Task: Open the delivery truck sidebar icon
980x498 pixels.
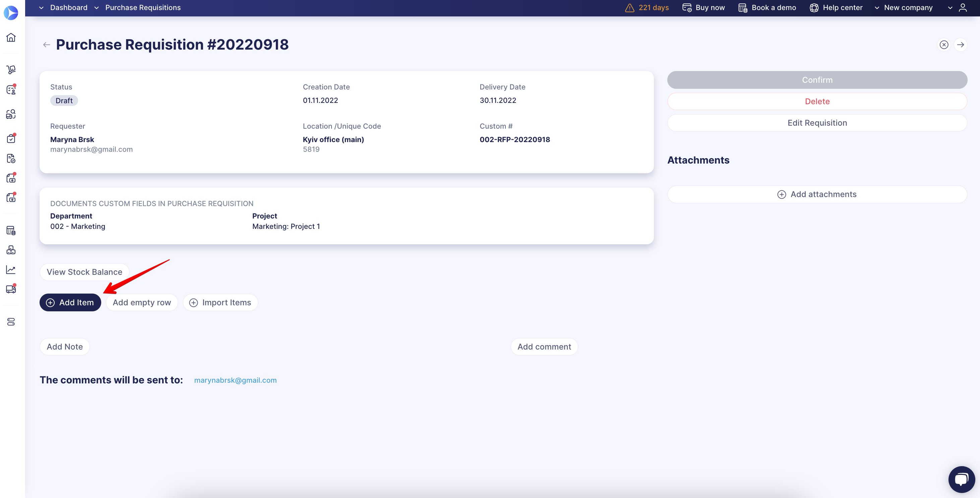Action: point(11,289)
